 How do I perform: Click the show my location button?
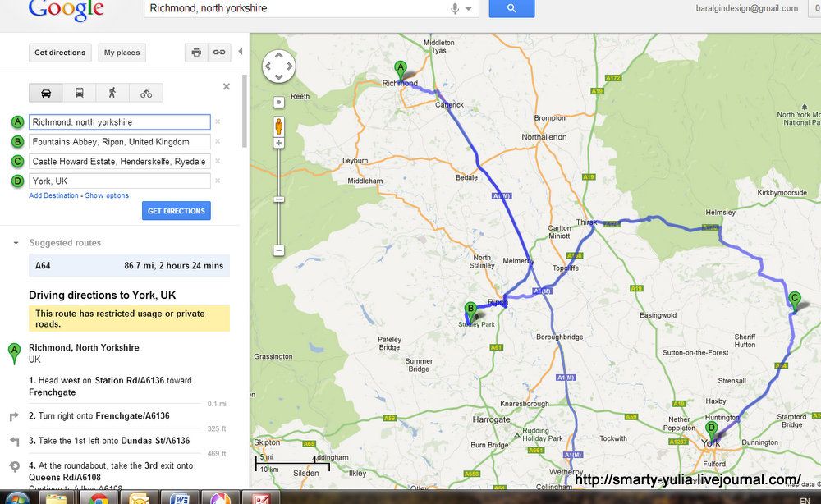click(278, 102)
